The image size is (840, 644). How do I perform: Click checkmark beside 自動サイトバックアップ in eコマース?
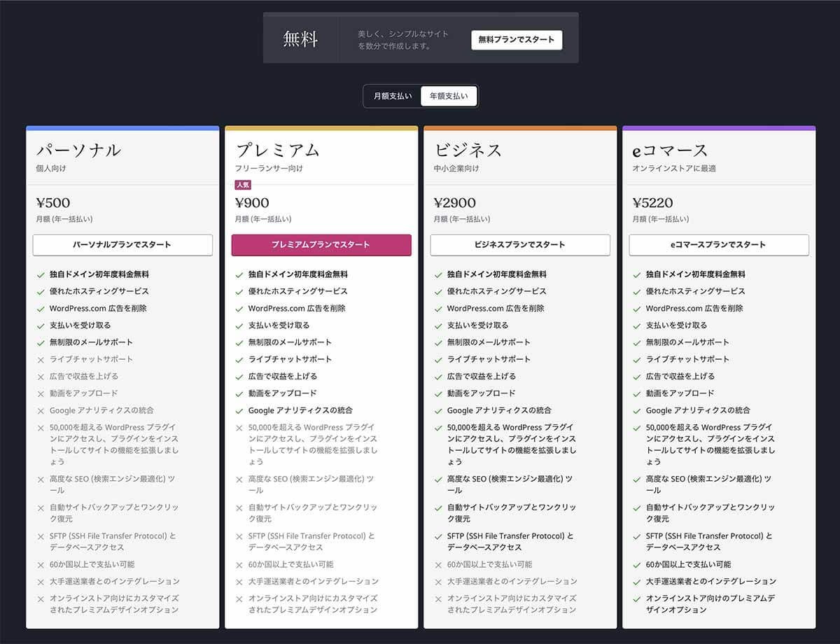coord(637,508)
